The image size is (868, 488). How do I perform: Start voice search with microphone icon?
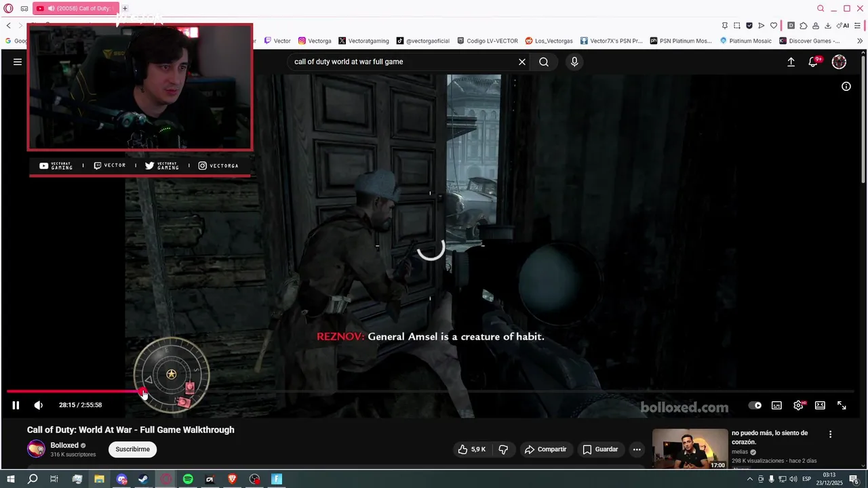[574, 62]
